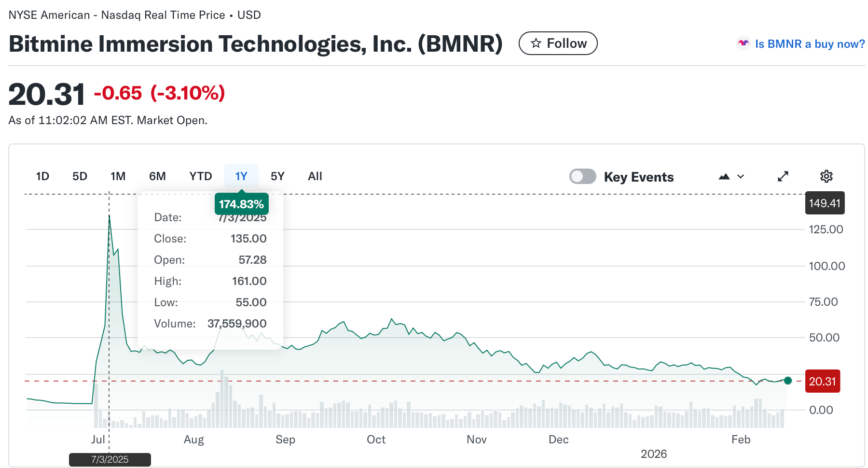Click the sentiment wave icon beside the buy link

pos(744,43)
